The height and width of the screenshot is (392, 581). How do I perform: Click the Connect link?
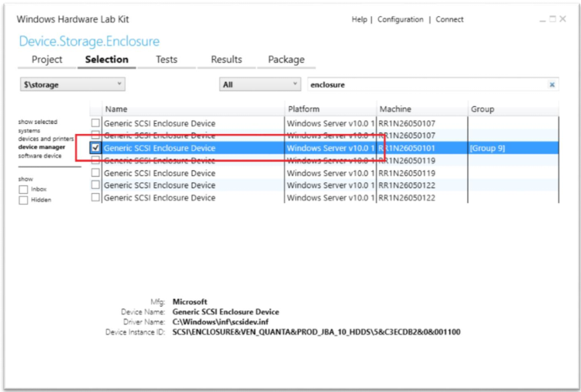click(449, 19)
